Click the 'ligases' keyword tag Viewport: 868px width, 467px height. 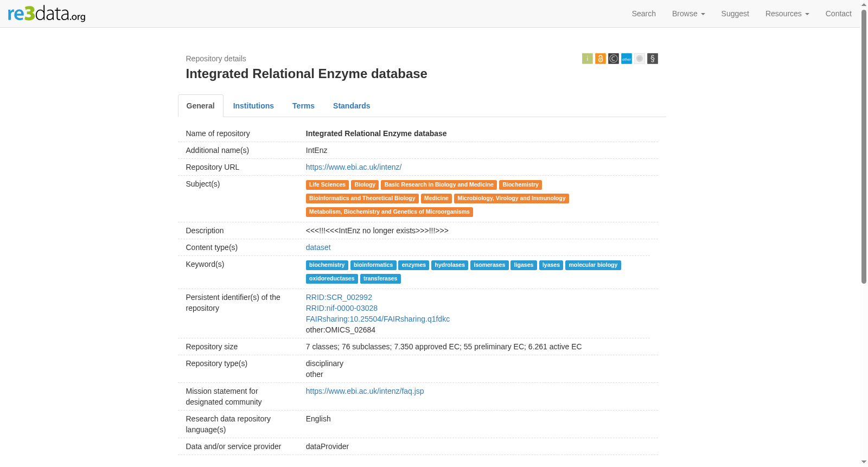tap(524, 265)
